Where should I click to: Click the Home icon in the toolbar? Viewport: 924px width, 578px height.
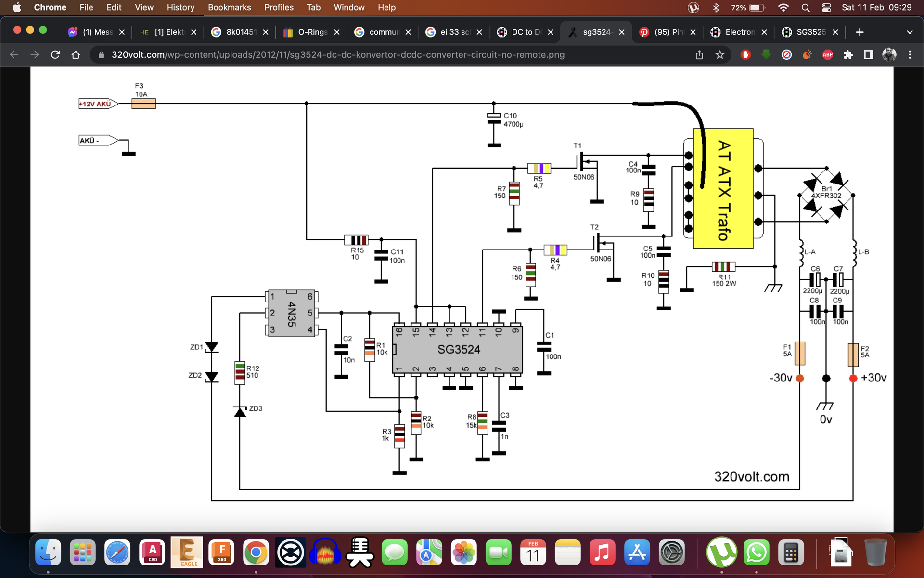coord(76,55)
